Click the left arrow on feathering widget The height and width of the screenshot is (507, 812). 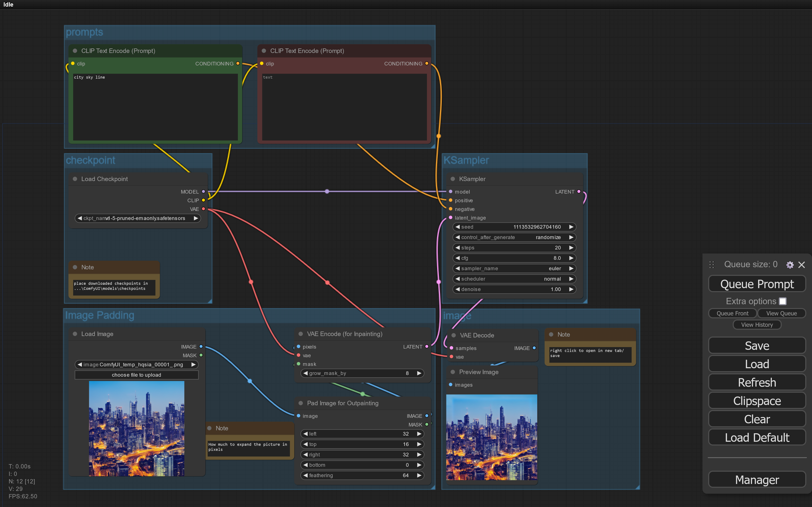coord(305,475)
